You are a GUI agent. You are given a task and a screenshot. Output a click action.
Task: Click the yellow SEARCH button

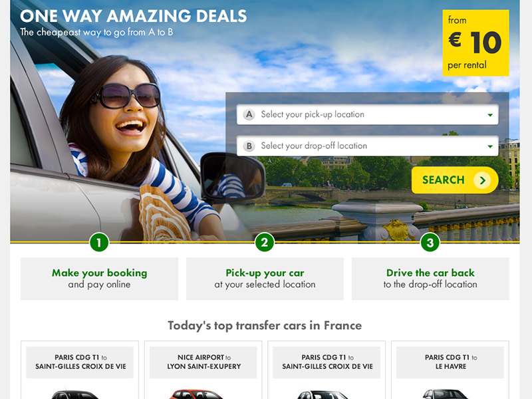455,180
